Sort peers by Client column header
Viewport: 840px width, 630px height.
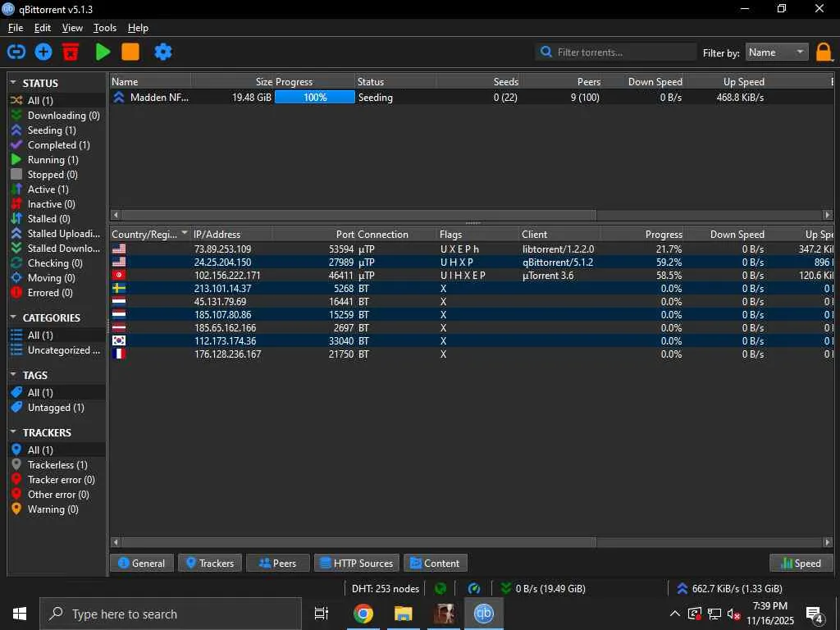(559, 234)
